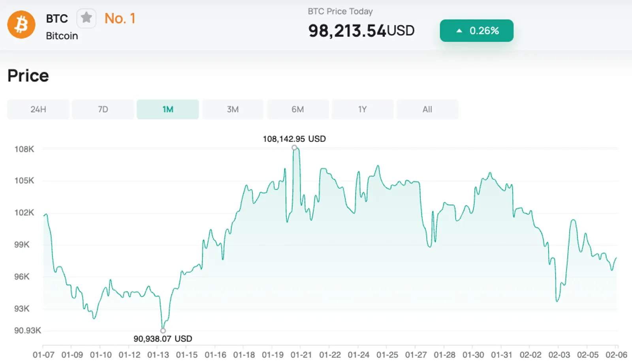Click the 02-06 date on the x-axis

point(617,355)
